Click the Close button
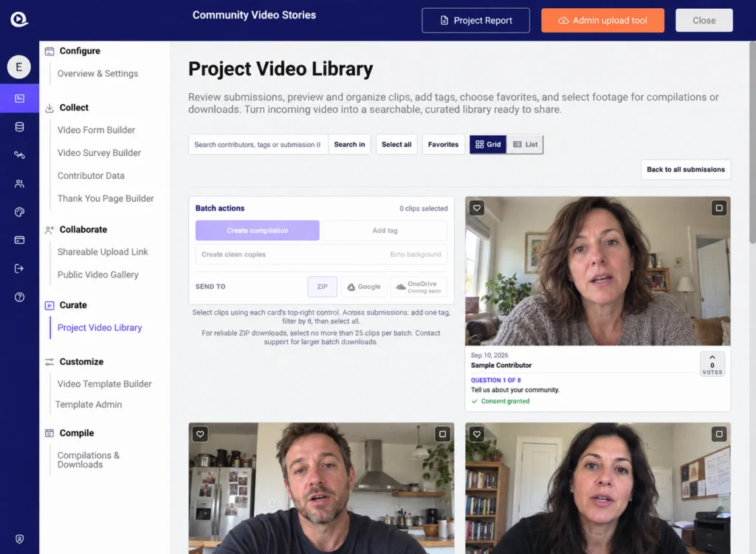Viewport: 756px width, 554px height. coord(704,20)
